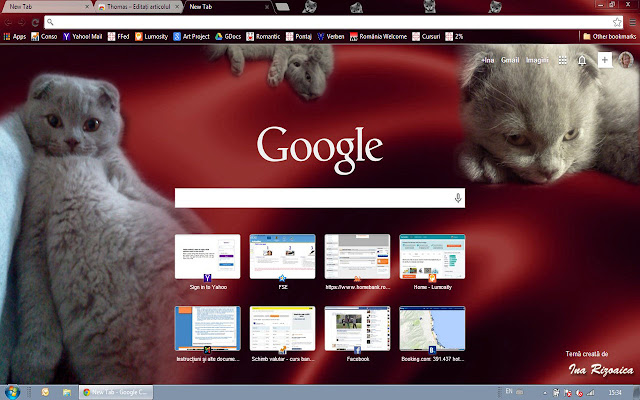The width and height of the screenshot is (640, 400).
Task: Open the Pontaj bookmark
Action: click(x=299, y=37)
